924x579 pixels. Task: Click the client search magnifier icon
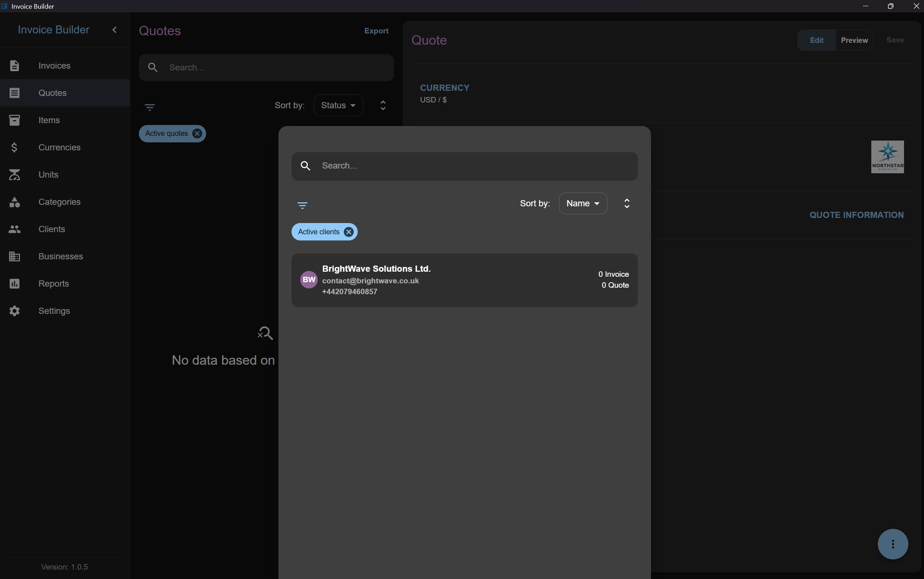[x=305, y=166]
